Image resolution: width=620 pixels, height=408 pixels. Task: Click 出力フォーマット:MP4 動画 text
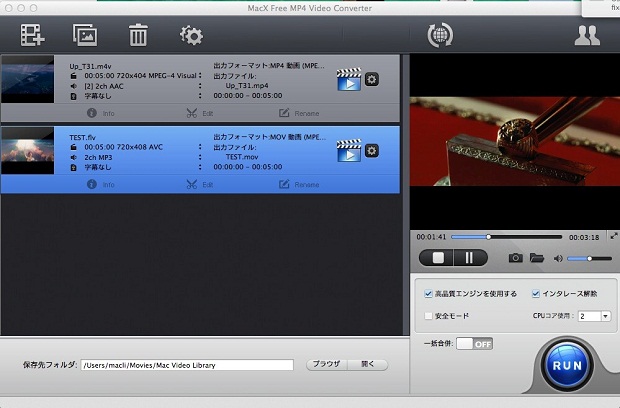[x=269, y=66]
